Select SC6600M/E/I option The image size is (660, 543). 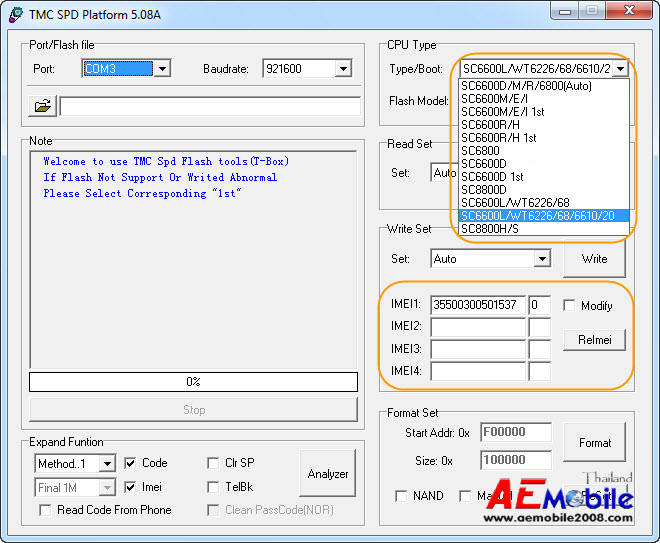(x=544, y=99)
